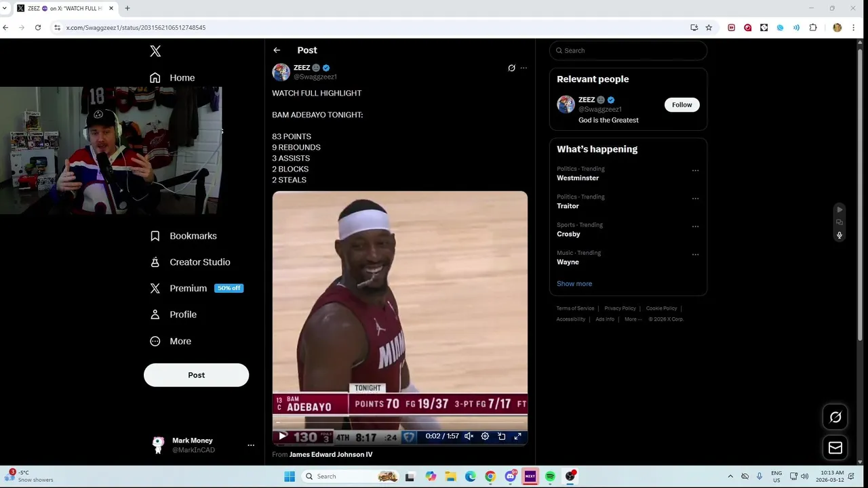The image size is (868, 488).
Task: Open the More menu in the sidebar
Action: coord(171,341)
